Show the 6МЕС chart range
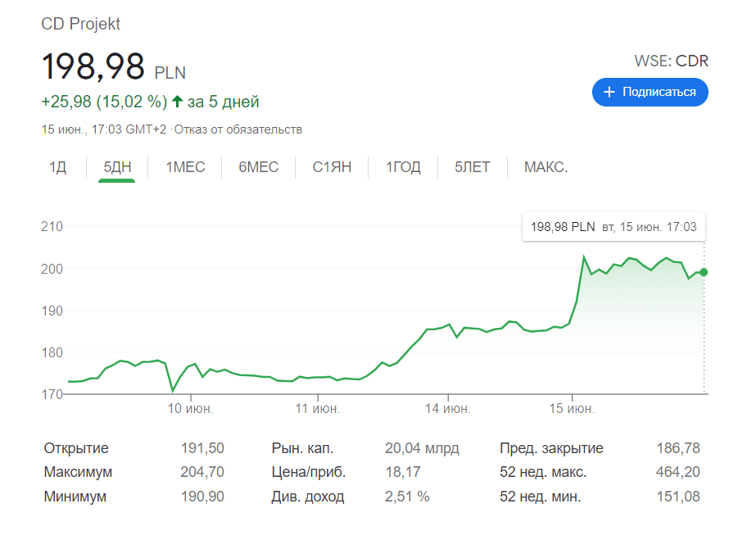 coord(259,168)
